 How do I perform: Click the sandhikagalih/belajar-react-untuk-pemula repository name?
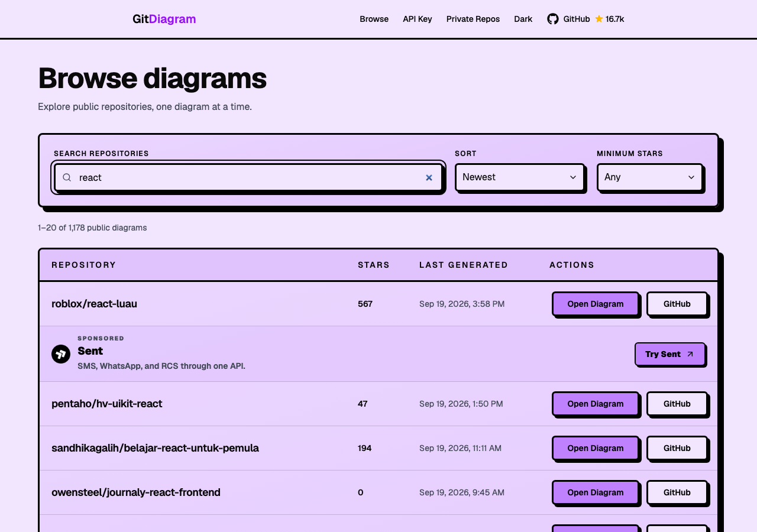[x=155, y=448]
